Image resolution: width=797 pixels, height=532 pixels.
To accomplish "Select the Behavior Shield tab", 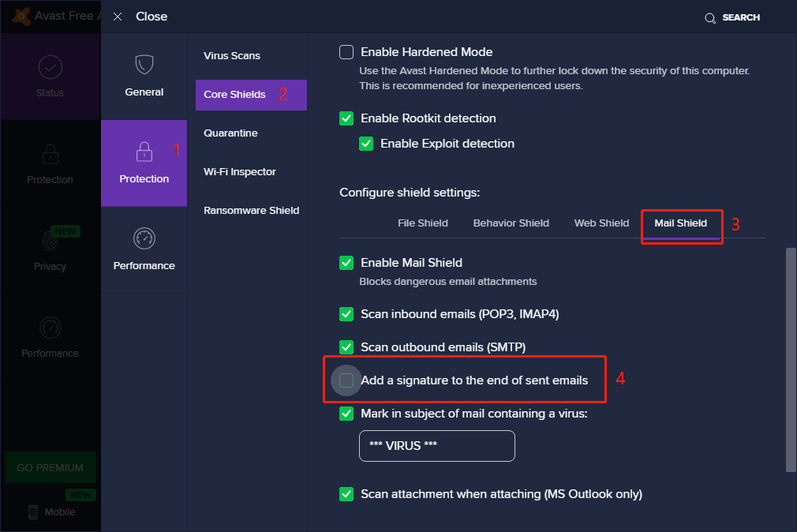I will coord(511,223).
